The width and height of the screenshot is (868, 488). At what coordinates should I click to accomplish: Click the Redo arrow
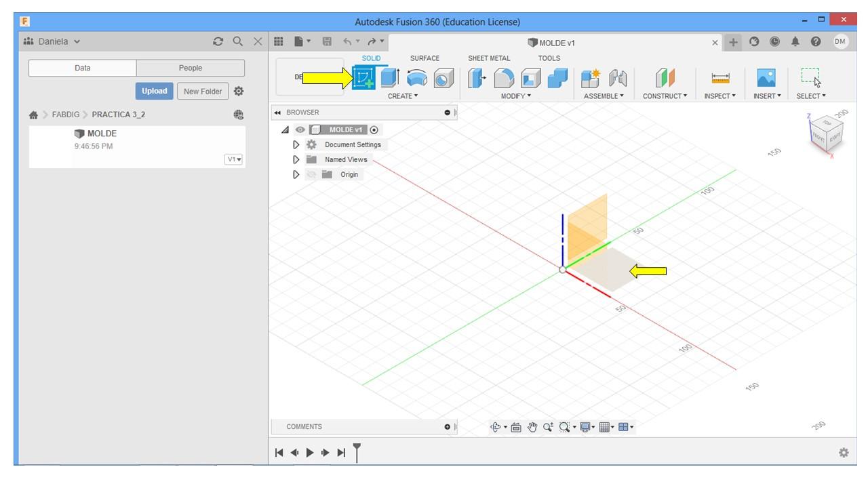click(372, 41)
